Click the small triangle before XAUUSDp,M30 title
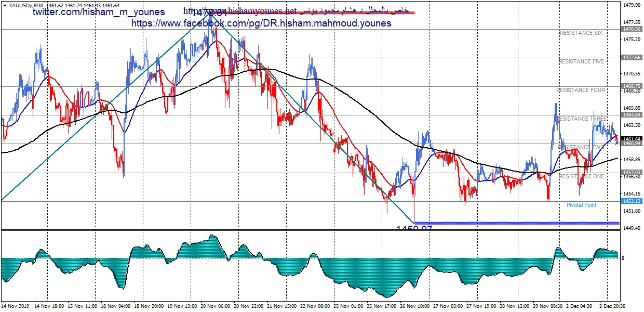The width and height of the screenshot is (644, 312). click(4, 5)
